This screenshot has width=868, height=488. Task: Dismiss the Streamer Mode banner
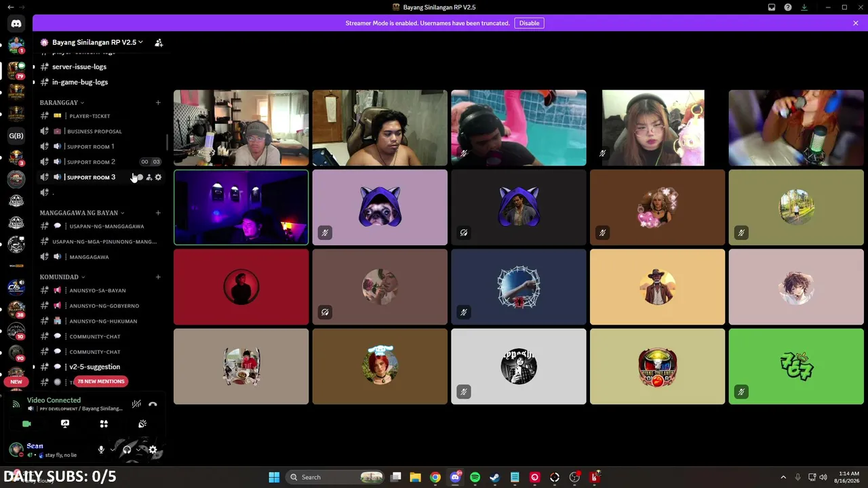tap(856, 23)
